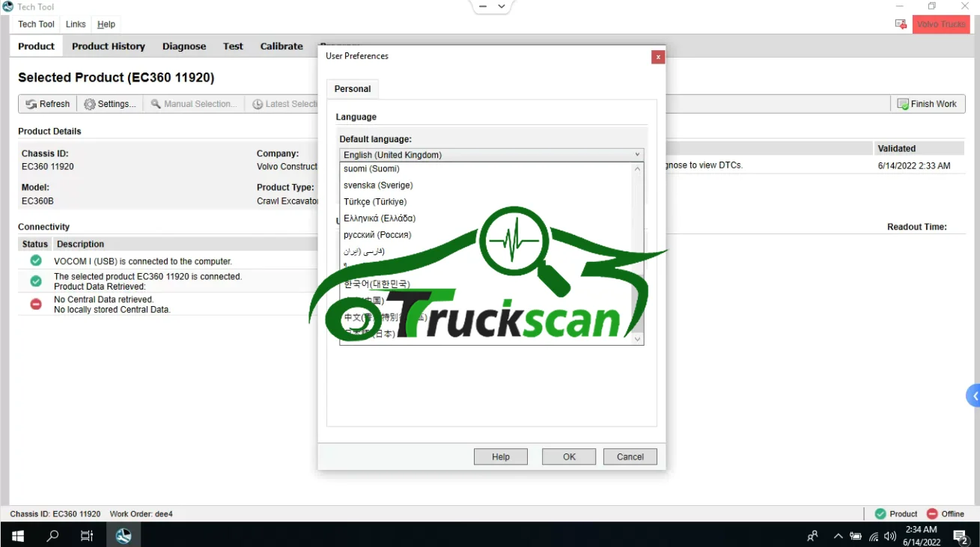
Task: Click the Finish Work button
Action: click(x=927, y=104)
